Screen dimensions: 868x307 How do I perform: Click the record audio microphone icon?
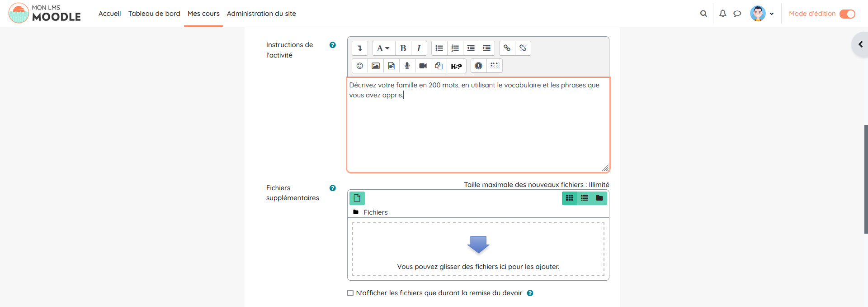(407, 66)
